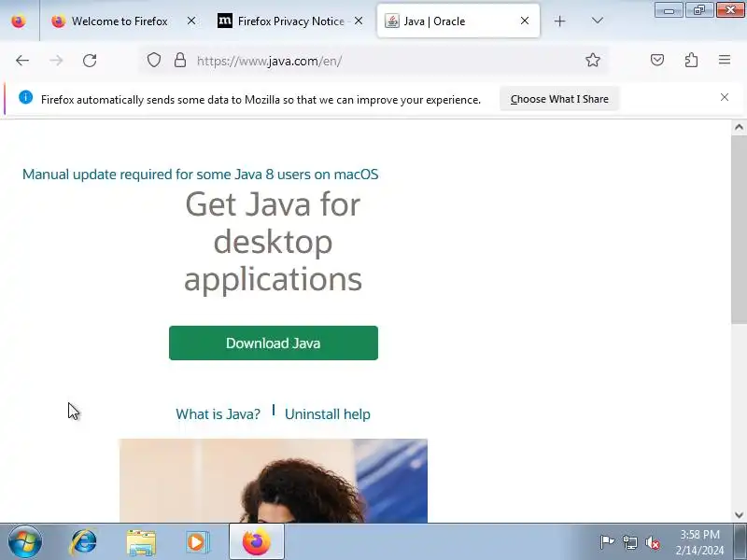Click the muted volume tray icon
Viewport: 747px width, 560px height.
tap(653, 542)
